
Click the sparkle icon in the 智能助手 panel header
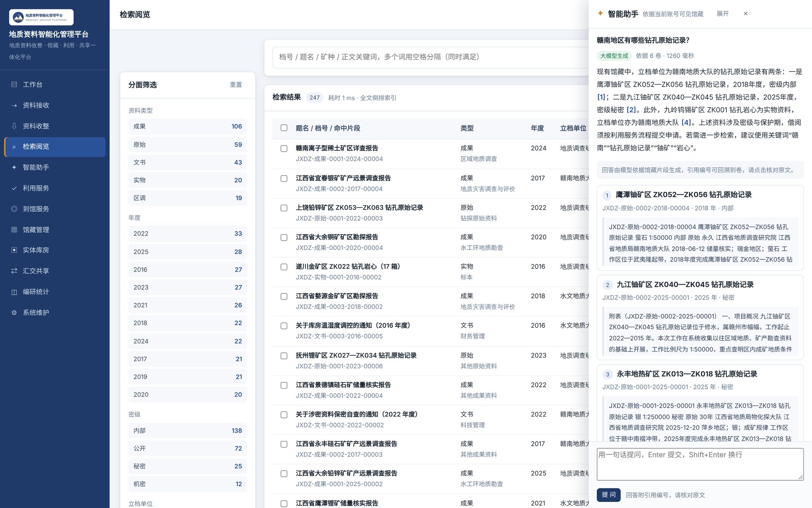click(600, 13)
